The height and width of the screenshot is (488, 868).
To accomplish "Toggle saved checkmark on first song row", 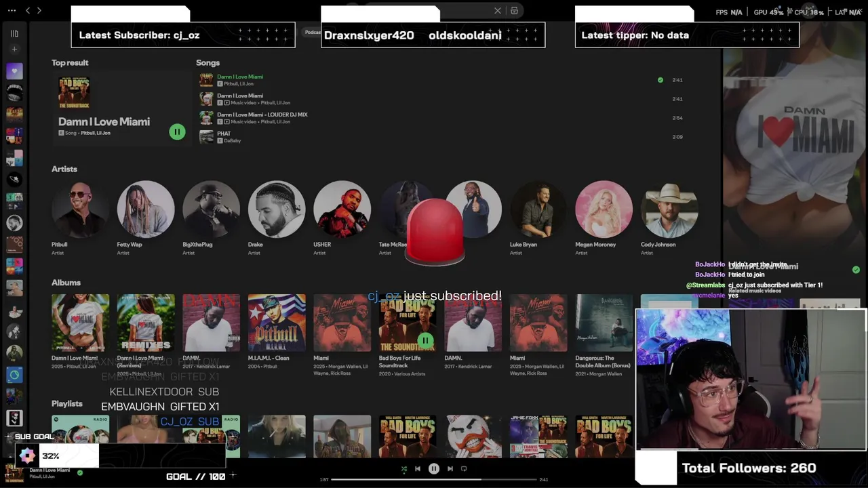I will click(x=660, y=80).
